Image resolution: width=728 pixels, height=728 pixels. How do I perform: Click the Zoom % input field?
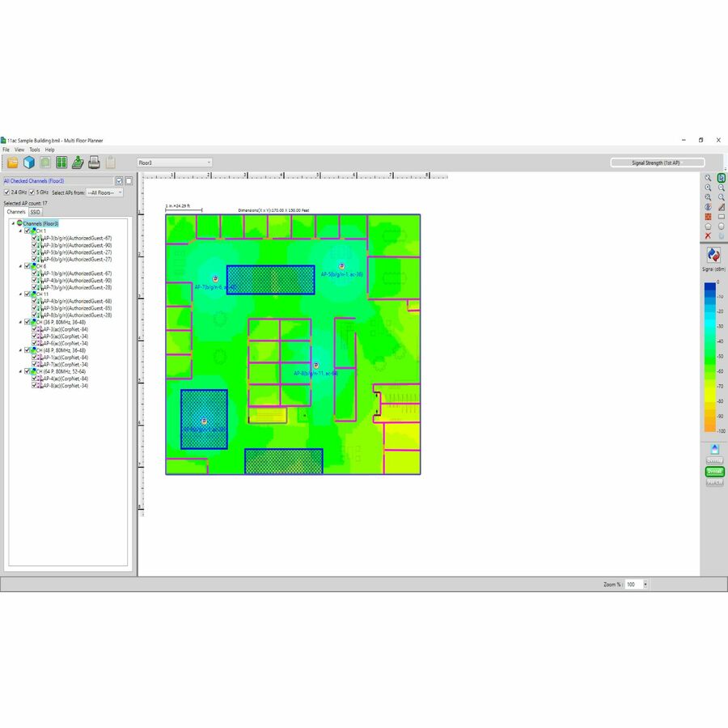[x=632, y=584]
